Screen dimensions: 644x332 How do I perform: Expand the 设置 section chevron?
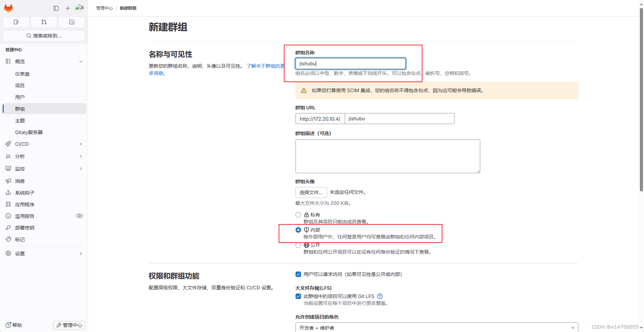[81, 254]
